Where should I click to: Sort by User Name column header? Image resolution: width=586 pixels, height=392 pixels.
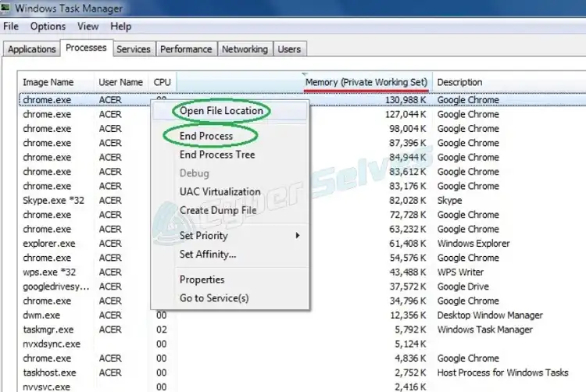(x=121, y=82)
